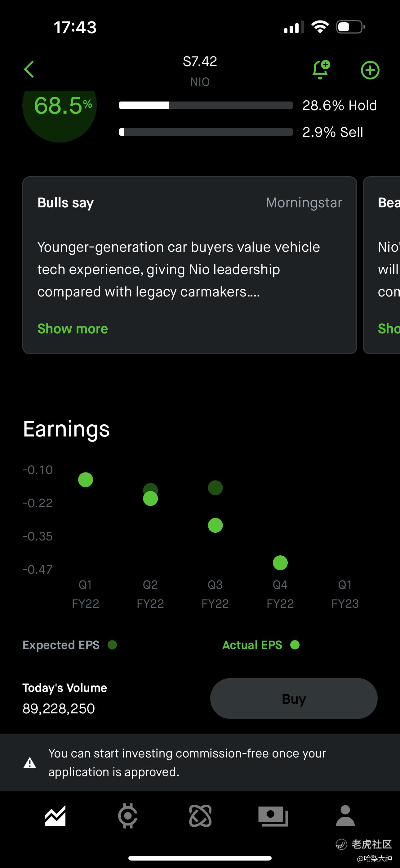Select the Hold rating progress bar
The image size is (400, 868).
[206, 106]
